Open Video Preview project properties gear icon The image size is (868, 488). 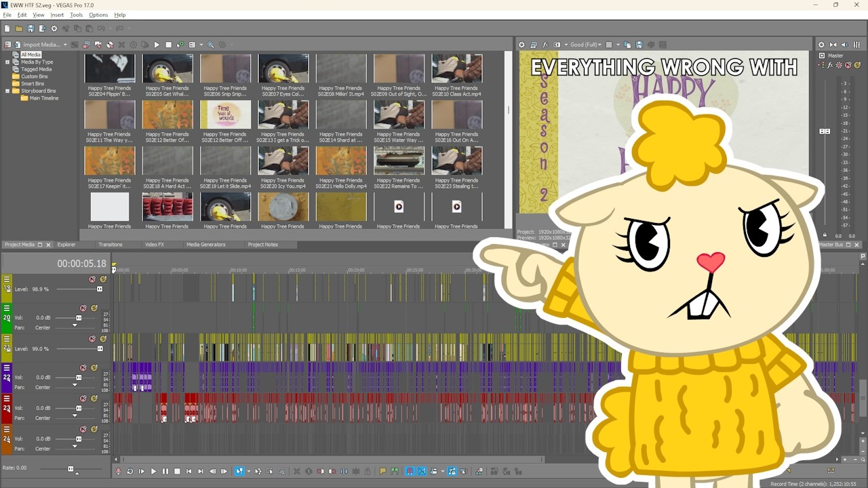click(x=521, y=45)
